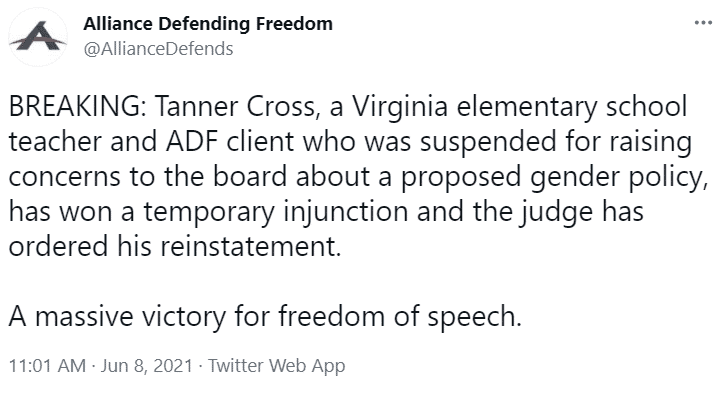The width and height of the screenshot is (723, 396).
Task: Open the @AllianceDefends handle link
Action: tap(158, 48)
